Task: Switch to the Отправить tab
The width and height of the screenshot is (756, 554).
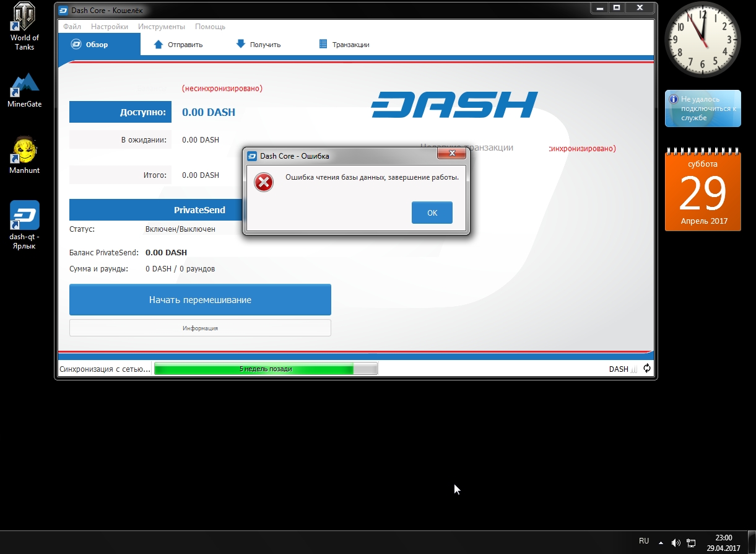Action: (x=178, y=44)
